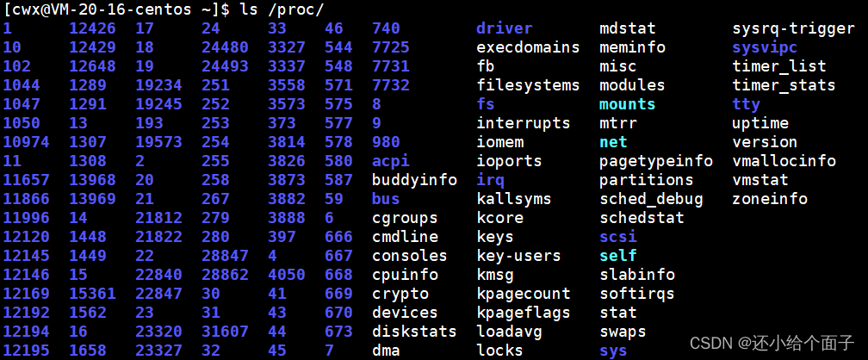Click the 'sched_debug' entry

[x=651, y=199]
